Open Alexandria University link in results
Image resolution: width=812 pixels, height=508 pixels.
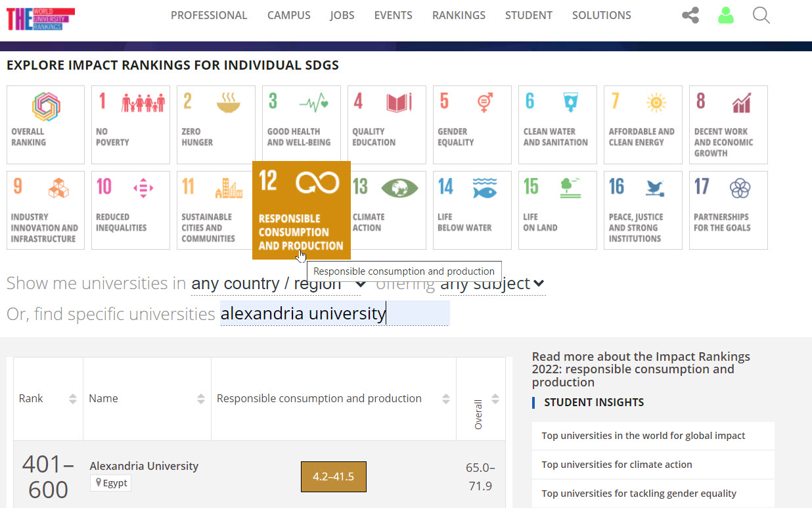click(x=144, y=466)
